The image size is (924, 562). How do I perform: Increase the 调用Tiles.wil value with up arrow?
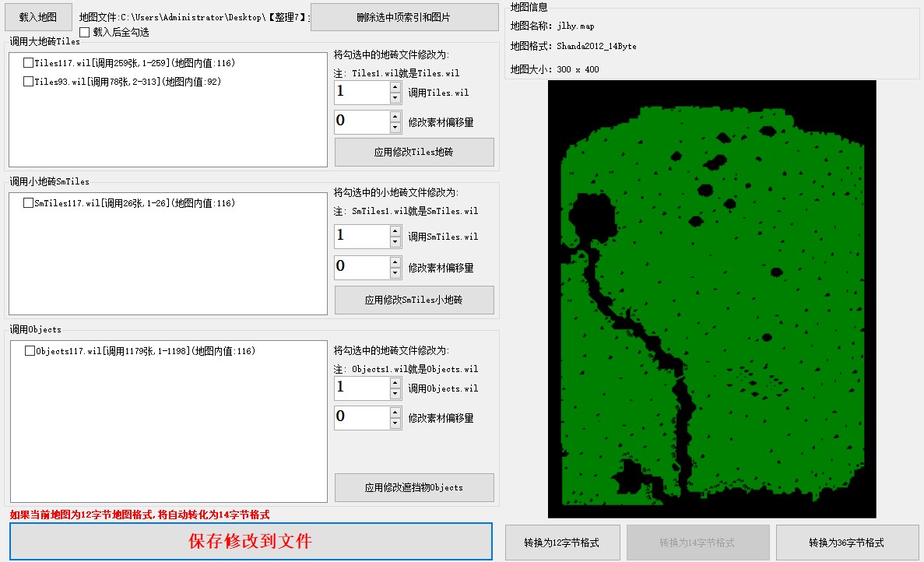(395, 87)
